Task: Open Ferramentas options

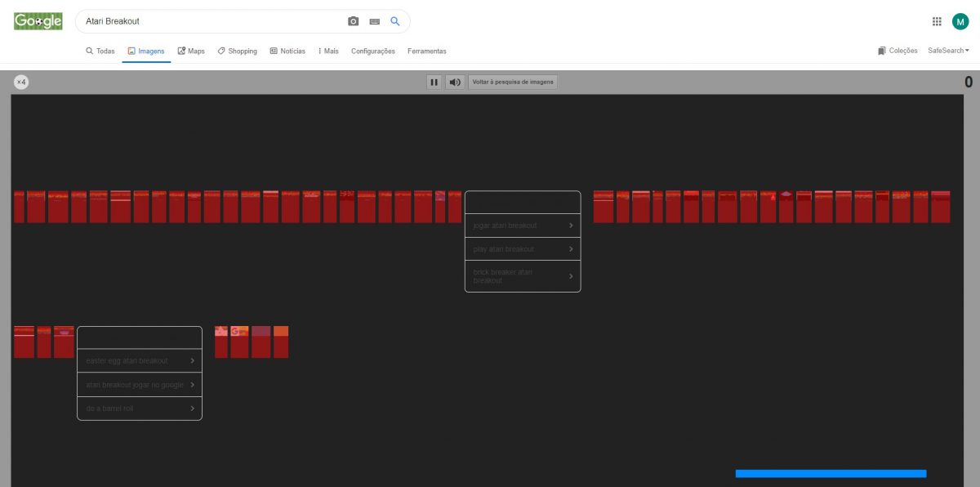Action: 427,51
